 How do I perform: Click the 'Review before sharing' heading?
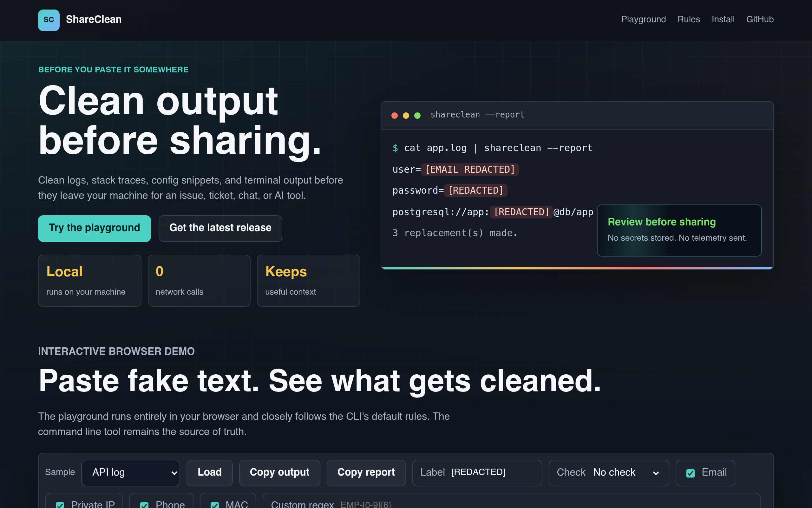[x=662, y=222]
